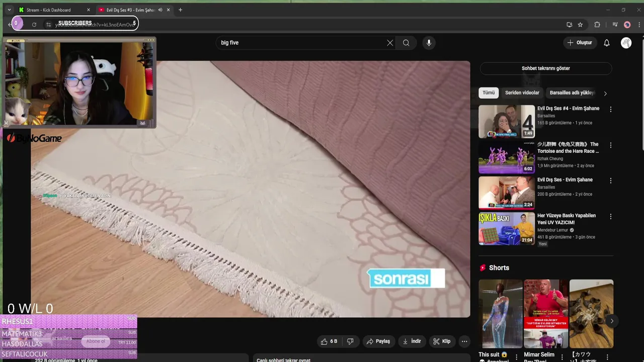Open Evil Dış Ses - Evim Şahane 2:24 thumbnail
Viewport: 644px width, 362px height.
507,193
